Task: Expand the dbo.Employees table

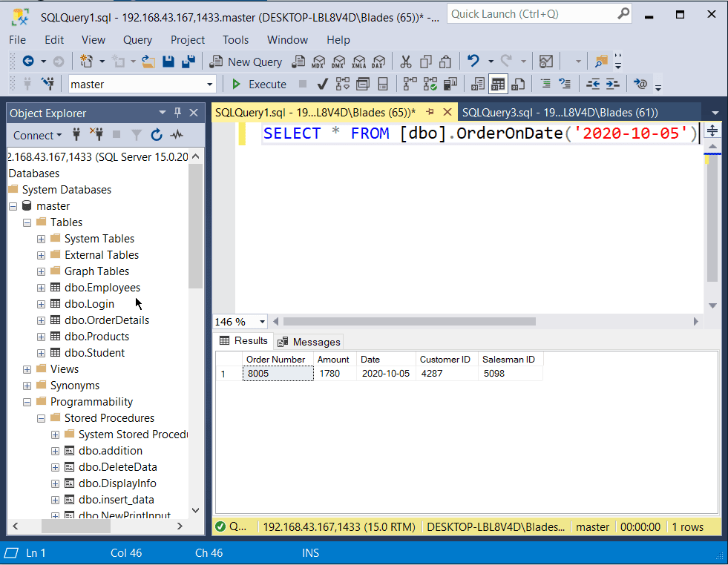Action: coord(41,287)
